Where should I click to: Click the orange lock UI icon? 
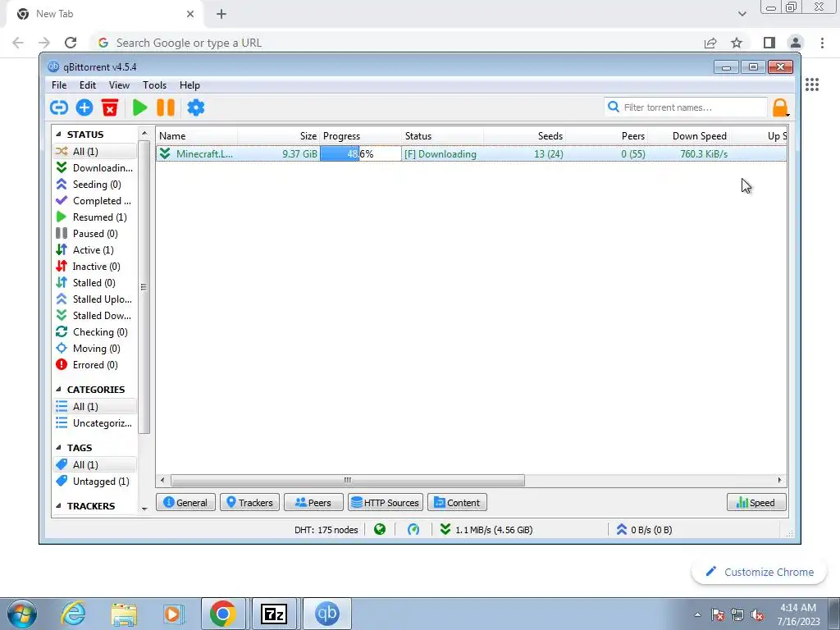pyautogui.click(x=781, y=107)
